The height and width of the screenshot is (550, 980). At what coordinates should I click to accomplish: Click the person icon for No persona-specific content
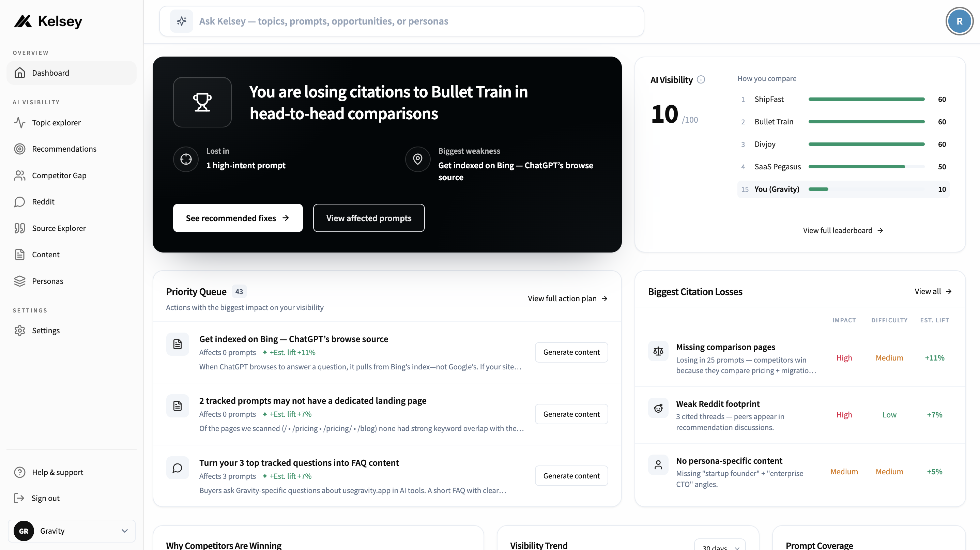[658, 465]
